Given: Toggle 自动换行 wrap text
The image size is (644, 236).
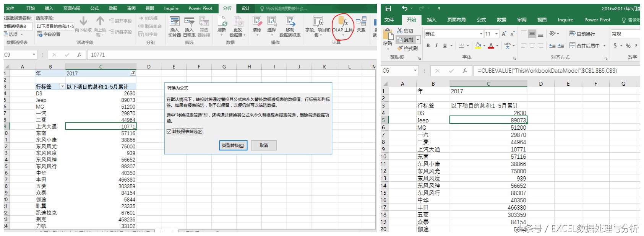Looking at the screenshot, I should tap(582, 34).
